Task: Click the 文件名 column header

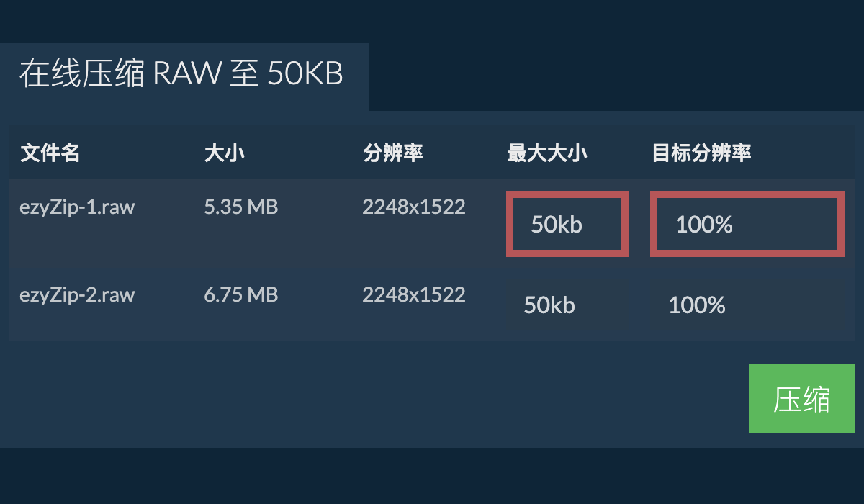Action: 50,153
